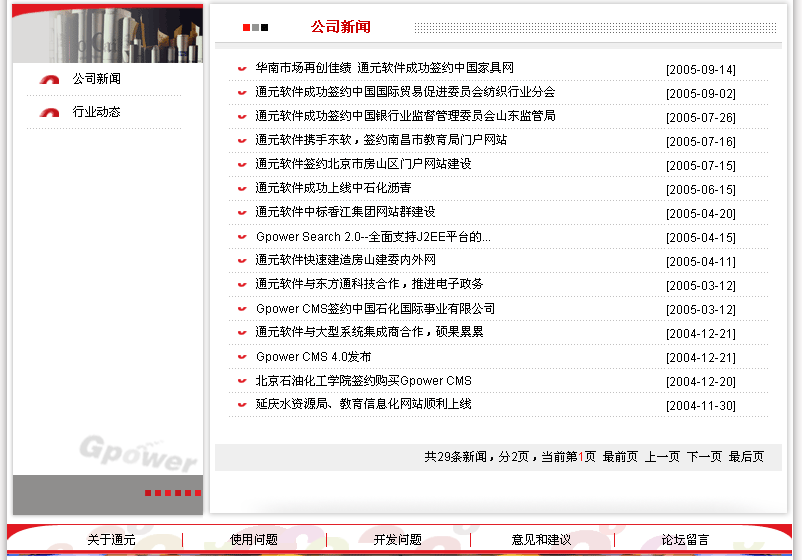Click red bullet before 北京石油化工学院 news
Screen dimensions: 802x560
242,381
